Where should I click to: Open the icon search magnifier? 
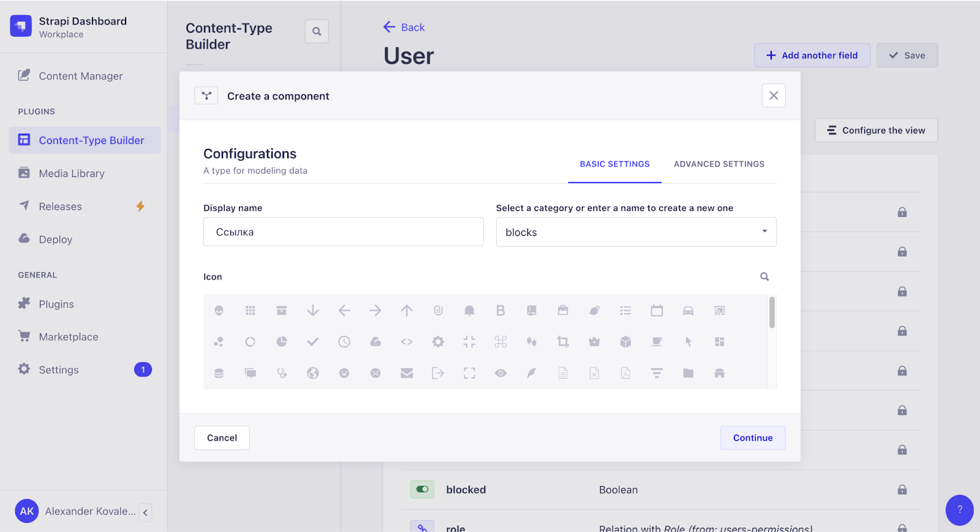click(764, 276)
